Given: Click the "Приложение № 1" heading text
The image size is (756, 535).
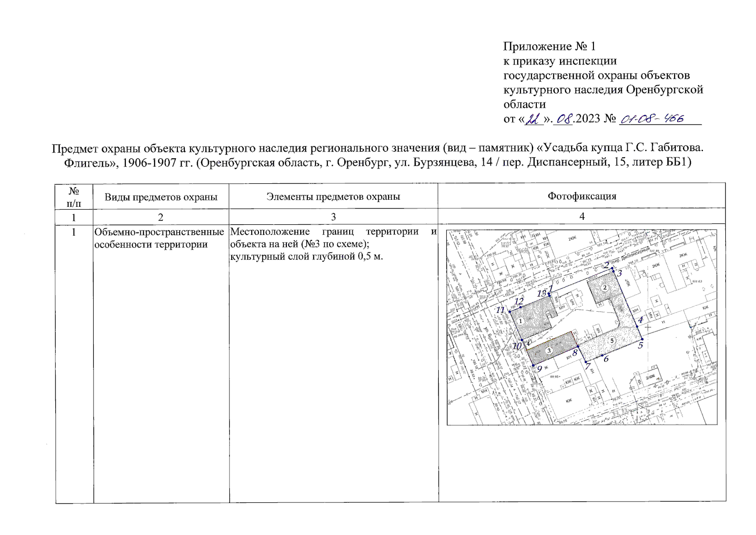Looking at the screenshot, I should point(549,46).
